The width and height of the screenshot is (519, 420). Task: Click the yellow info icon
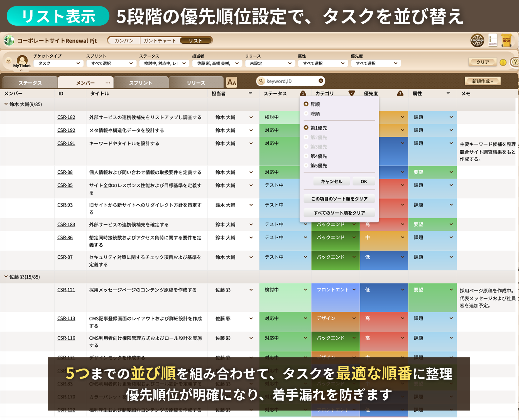point(503,62)
